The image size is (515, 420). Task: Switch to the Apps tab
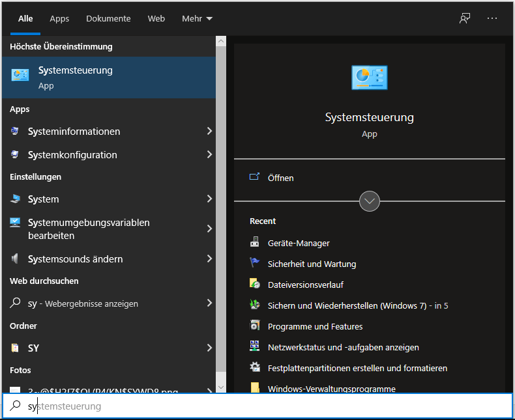click(x=59, y=19)
